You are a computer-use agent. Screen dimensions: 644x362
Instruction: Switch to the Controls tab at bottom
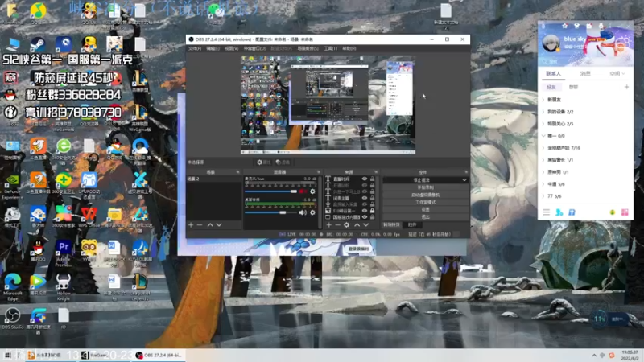pyautogui.click(x=412, y=225)
